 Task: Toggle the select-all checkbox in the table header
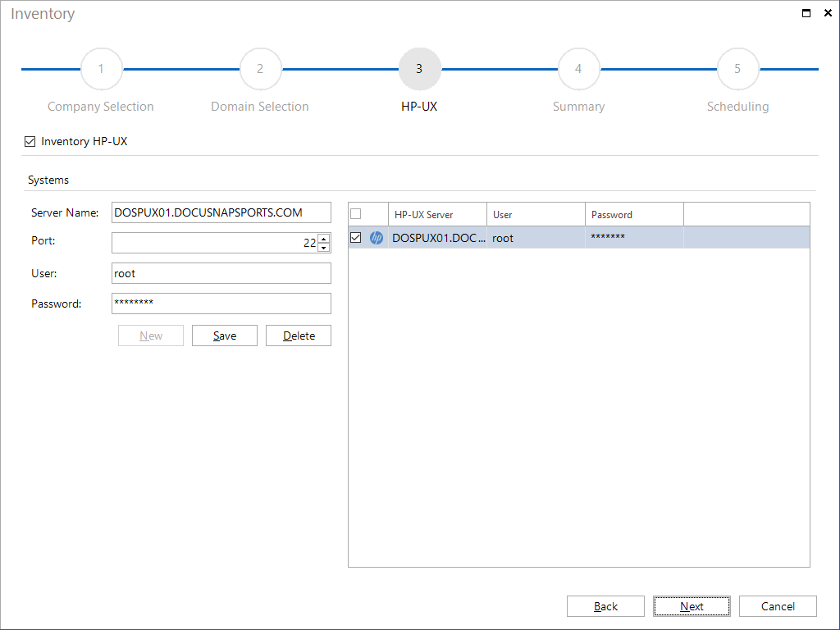[x=356, y=214]
